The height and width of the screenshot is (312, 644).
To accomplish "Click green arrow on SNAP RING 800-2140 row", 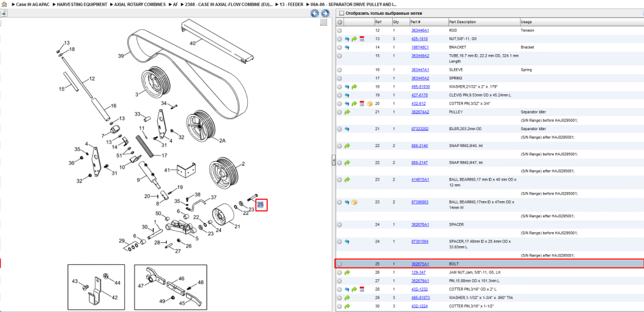I will coord(347,146).
